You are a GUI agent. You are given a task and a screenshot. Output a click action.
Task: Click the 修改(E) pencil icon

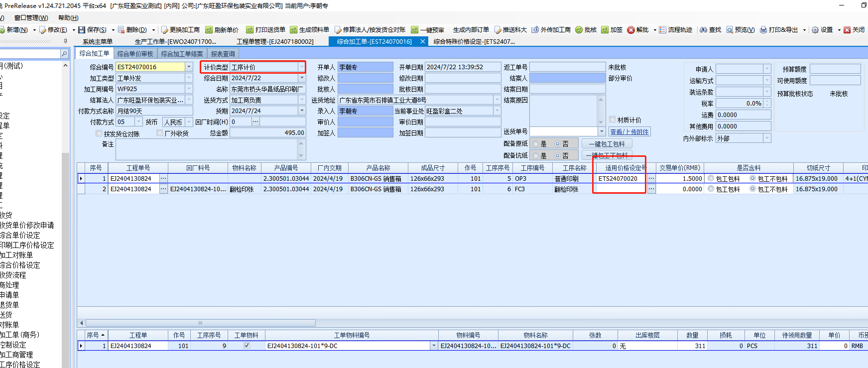point(43,30)
